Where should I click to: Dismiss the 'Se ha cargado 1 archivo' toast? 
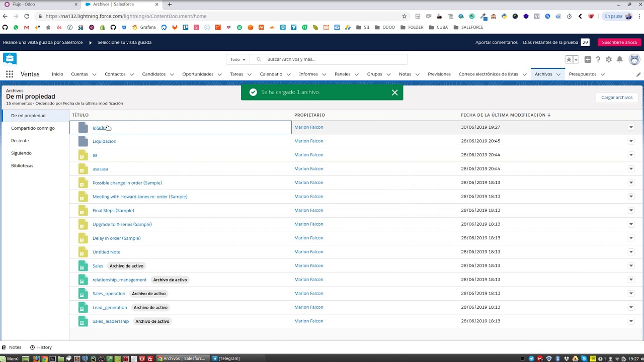point(395,93)
